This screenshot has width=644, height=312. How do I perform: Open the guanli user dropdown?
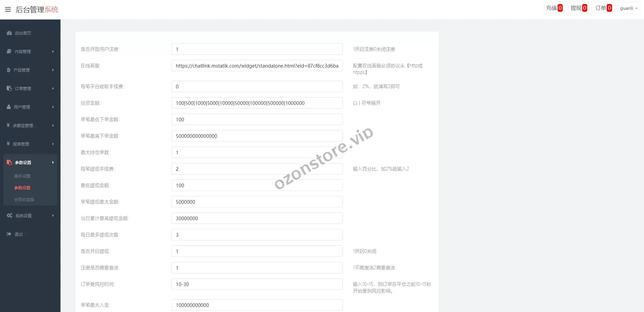pos(629,8)
